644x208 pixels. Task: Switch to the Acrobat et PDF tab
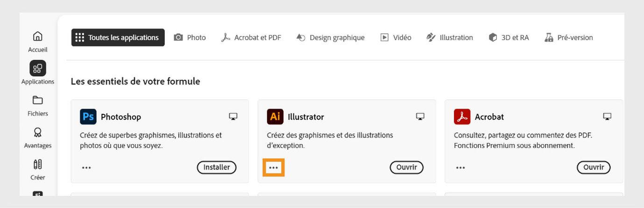[251, 37]
